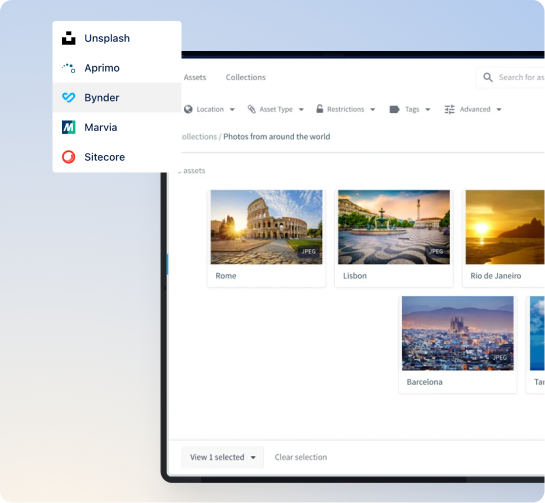The height and width of the screenshot is (503, 545).
Task: Click the Tags label icon
Action: click(x=394, y=109)
